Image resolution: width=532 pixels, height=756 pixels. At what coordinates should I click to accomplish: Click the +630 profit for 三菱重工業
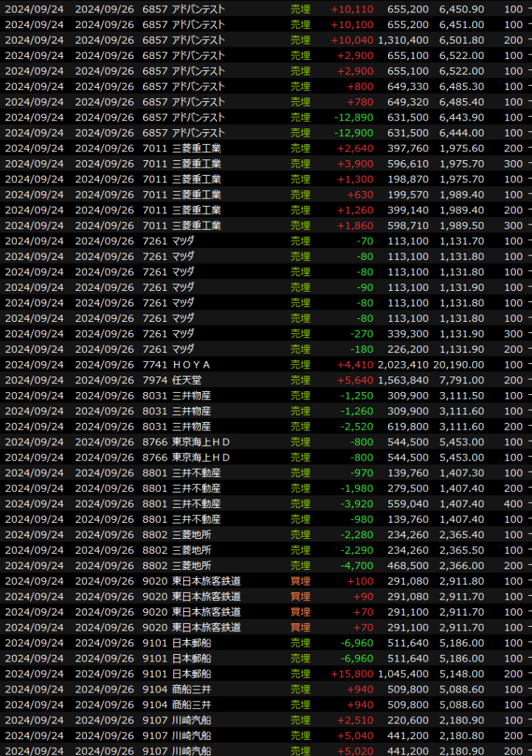pyautogui.click(x=360, y=195)
